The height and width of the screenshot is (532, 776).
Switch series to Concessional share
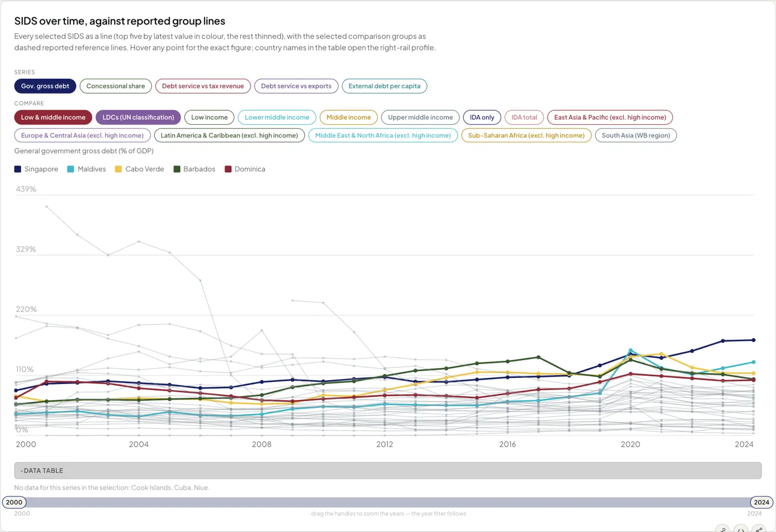coord(116,86)
